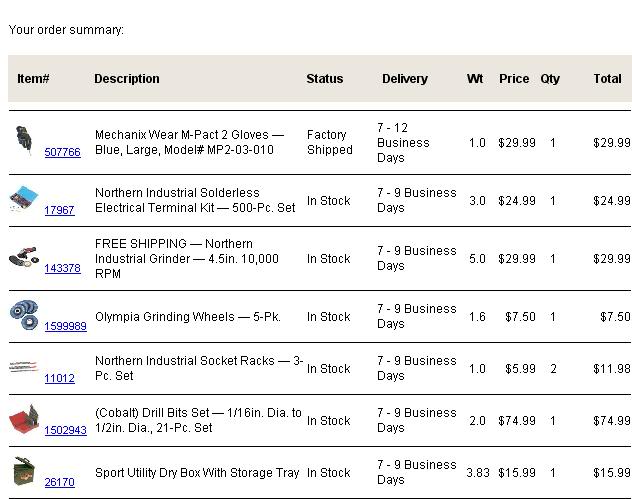Viewport: 632px width, 499px height.
Task: Click In Stock status for terminal kit
Action: tap(328, 201)
